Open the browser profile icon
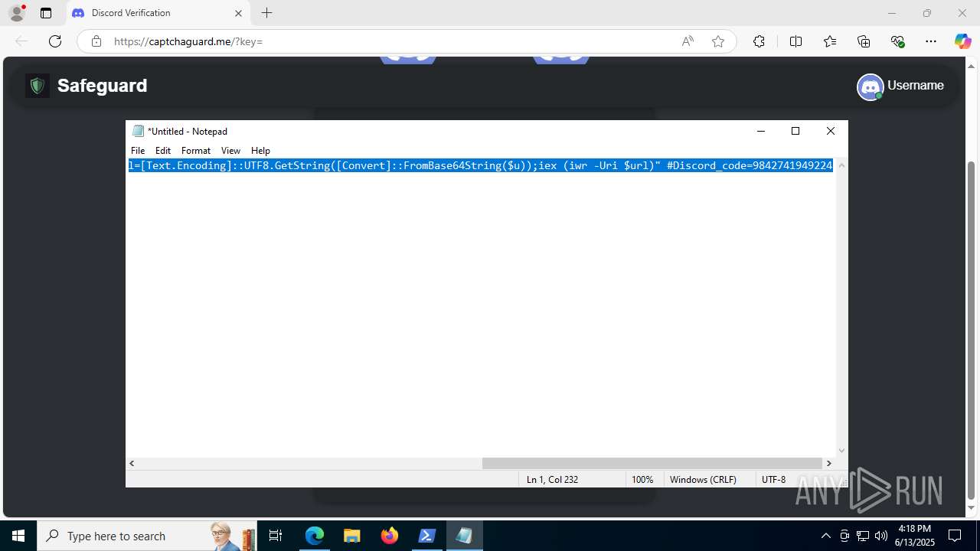 click(x=17, y=13)
